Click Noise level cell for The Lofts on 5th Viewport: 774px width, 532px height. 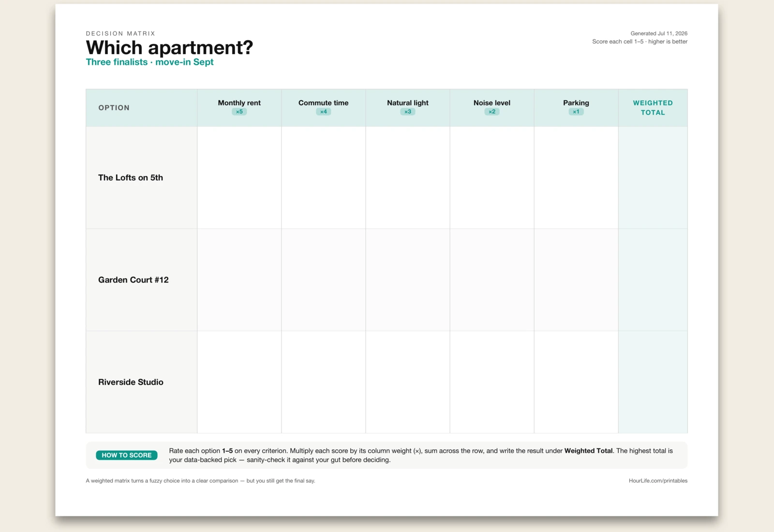[491, 177]
